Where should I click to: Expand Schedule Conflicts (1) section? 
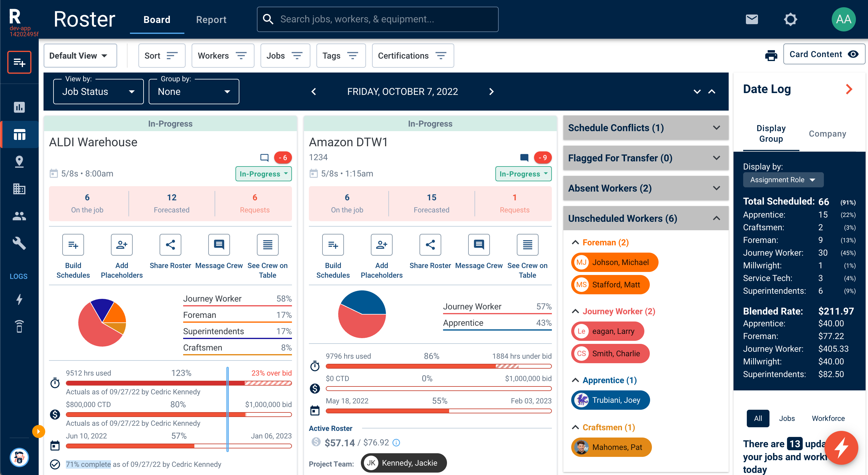click(646, 128)
